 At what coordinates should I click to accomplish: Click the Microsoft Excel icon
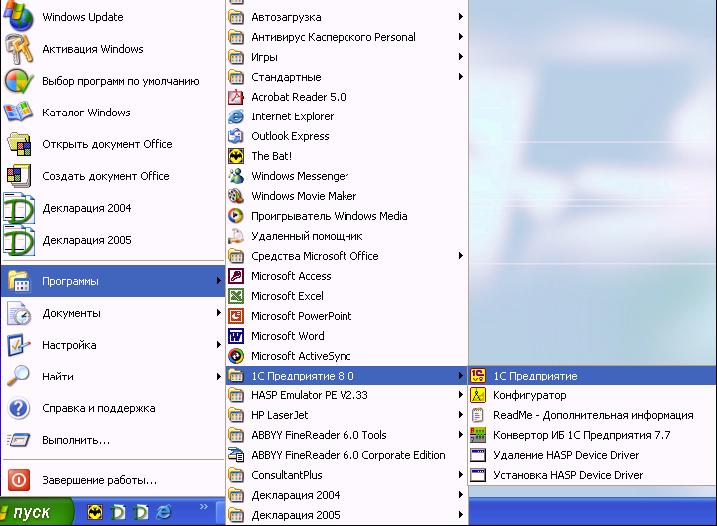(x=236, y=296)
